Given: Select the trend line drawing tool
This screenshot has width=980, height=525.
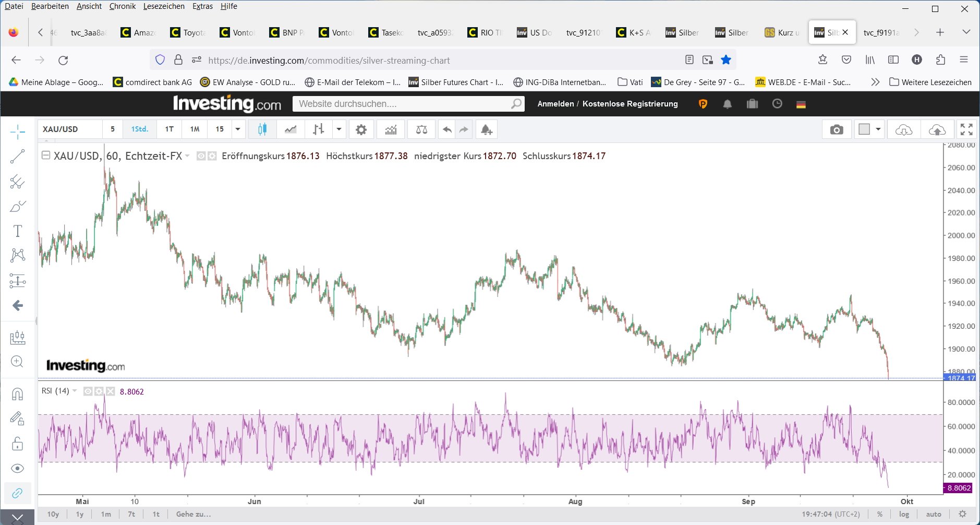Looking at the screenshot, I should click(17, 156).
